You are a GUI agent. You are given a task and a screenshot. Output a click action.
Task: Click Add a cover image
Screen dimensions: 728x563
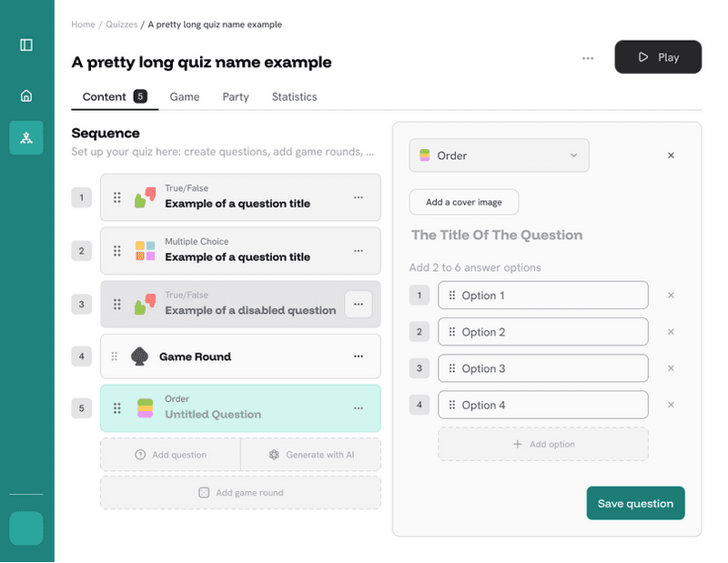pyautogui.click(x=464, y=202)
